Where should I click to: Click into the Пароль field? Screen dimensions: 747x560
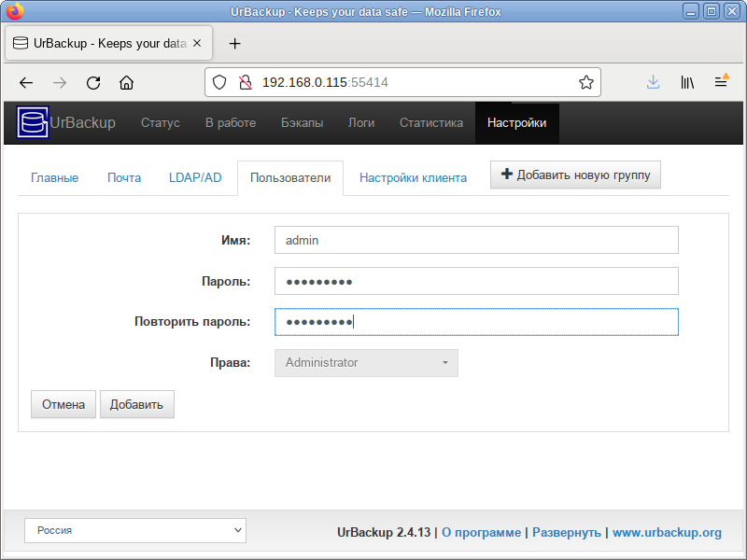(x=476, y=281)
